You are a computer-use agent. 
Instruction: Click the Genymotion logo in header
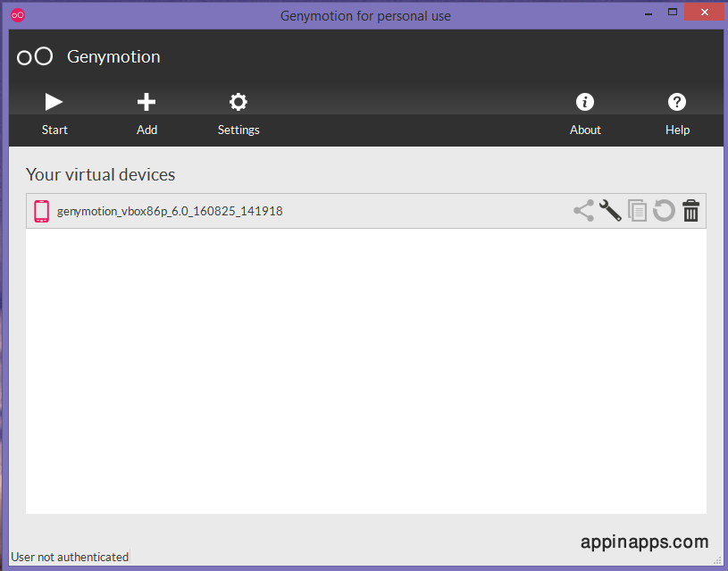click(x=35, y=56)
